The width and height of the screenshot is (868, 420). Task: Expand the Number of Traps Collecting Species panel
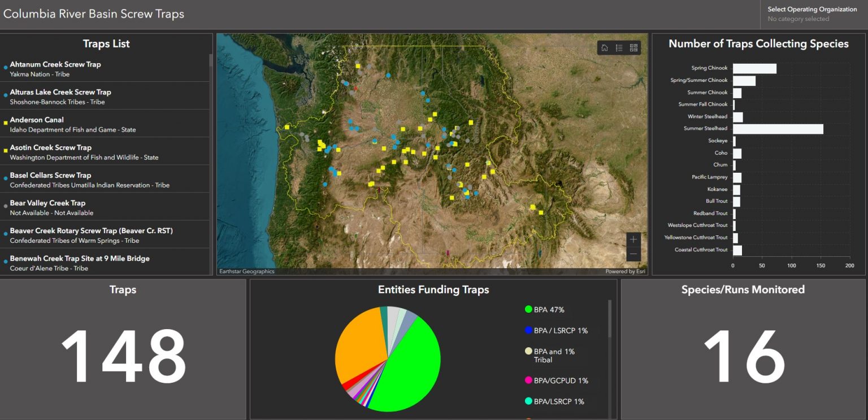click(x=759, y=43)
